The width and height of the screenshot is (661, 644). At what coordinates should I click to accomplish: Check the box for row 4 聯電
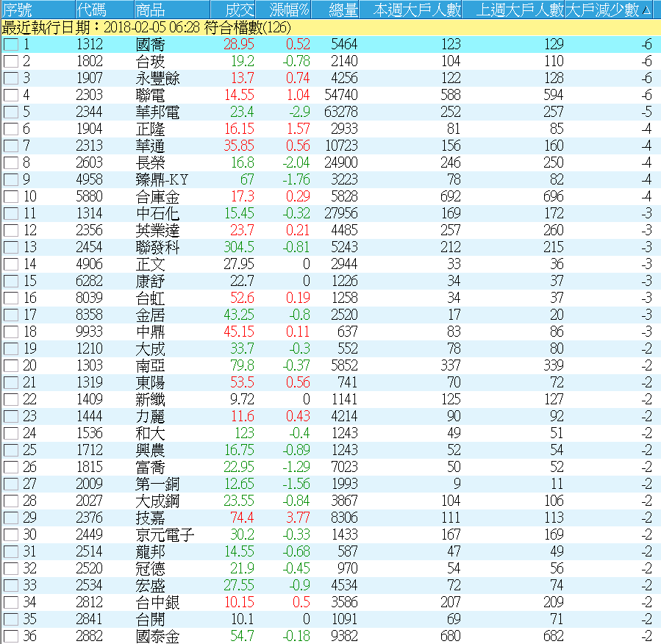tap(11, 95)
